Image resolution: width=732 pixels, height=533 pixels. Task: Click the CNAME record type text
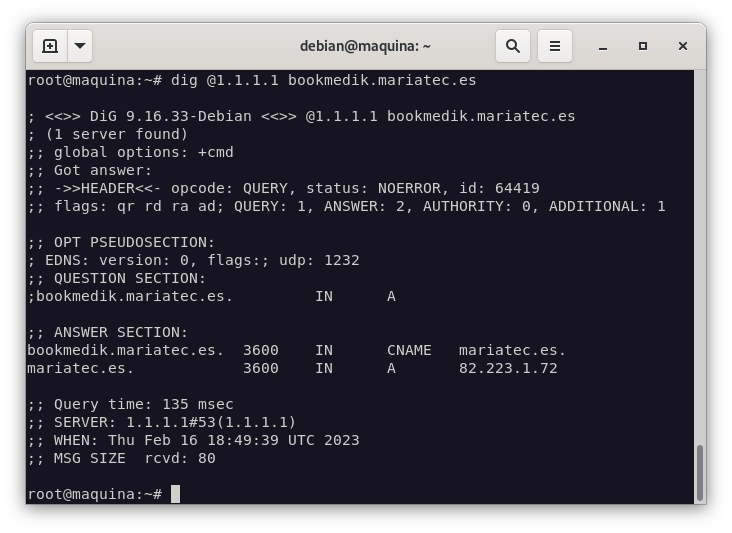tap(409, 350)
